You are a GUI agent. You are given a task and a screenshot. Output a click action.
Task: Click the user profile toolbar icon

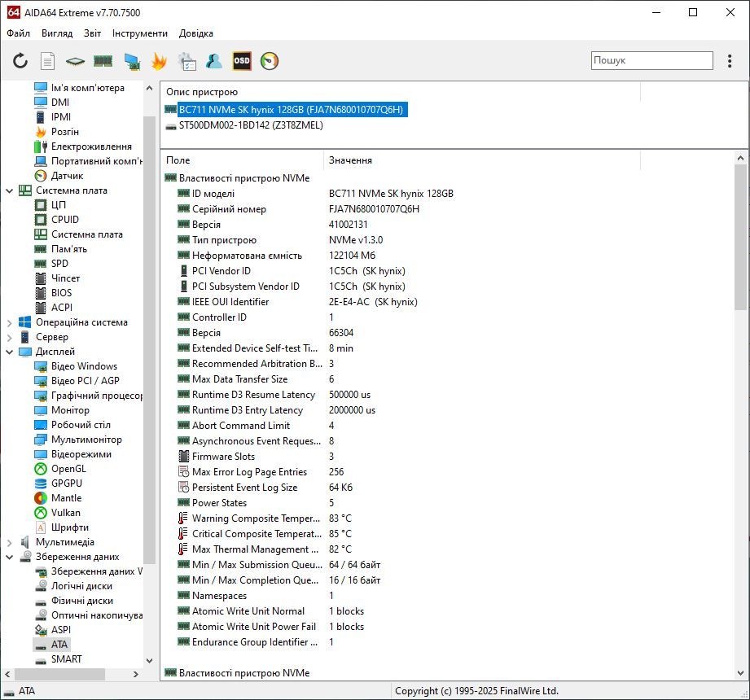[214, 61]
